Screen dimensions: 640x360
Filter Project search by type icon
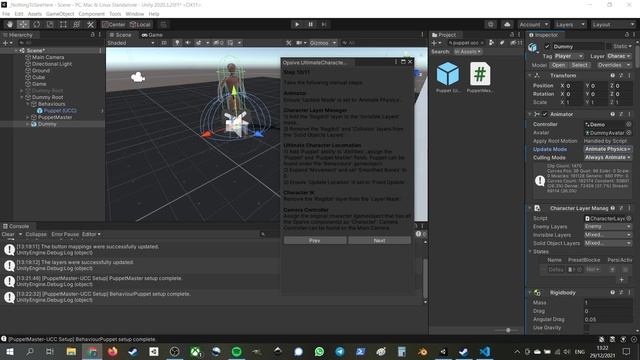[x=491, y=42]
